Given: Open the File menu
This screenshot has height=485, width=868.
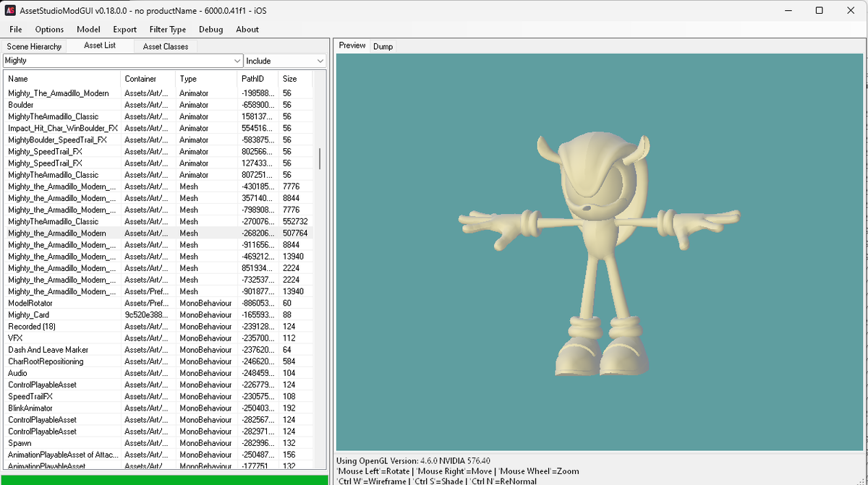Looking at the screenshot, I should pyautogui.click(x=15, y=29).
